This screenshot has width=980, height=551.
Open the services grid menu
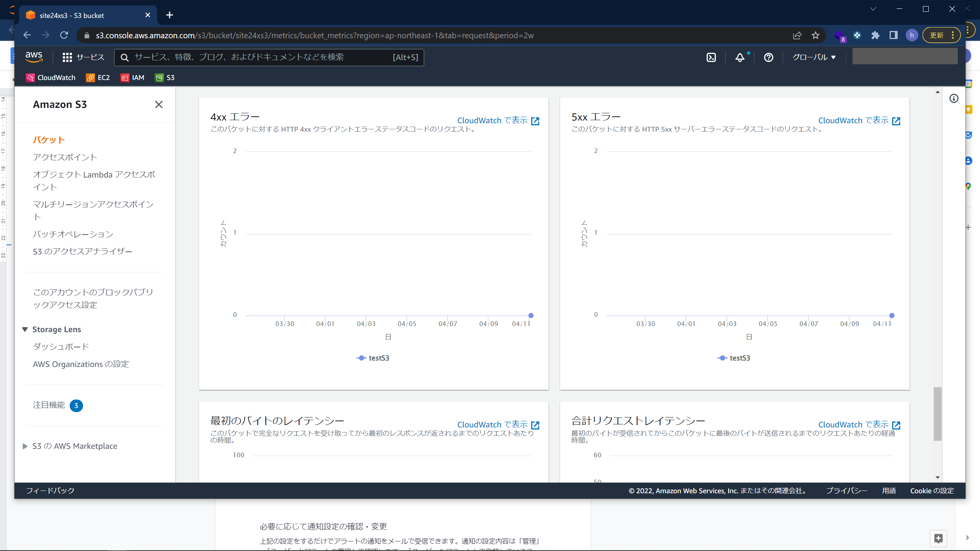(67, 57)
